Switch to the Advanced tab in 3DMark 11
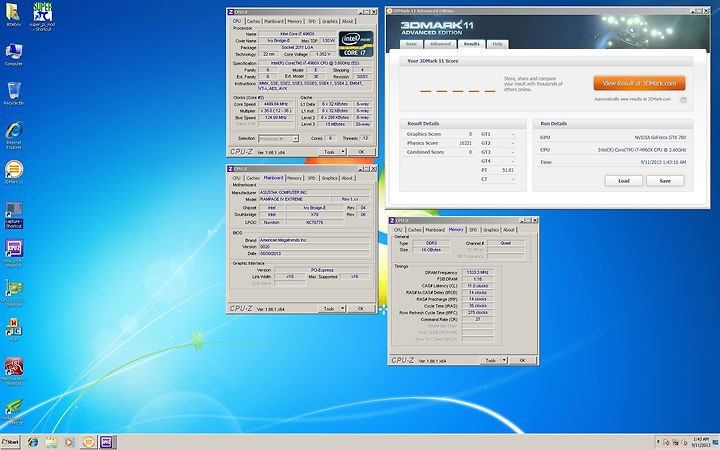This screenshot has height=450, width=720. 440,44
